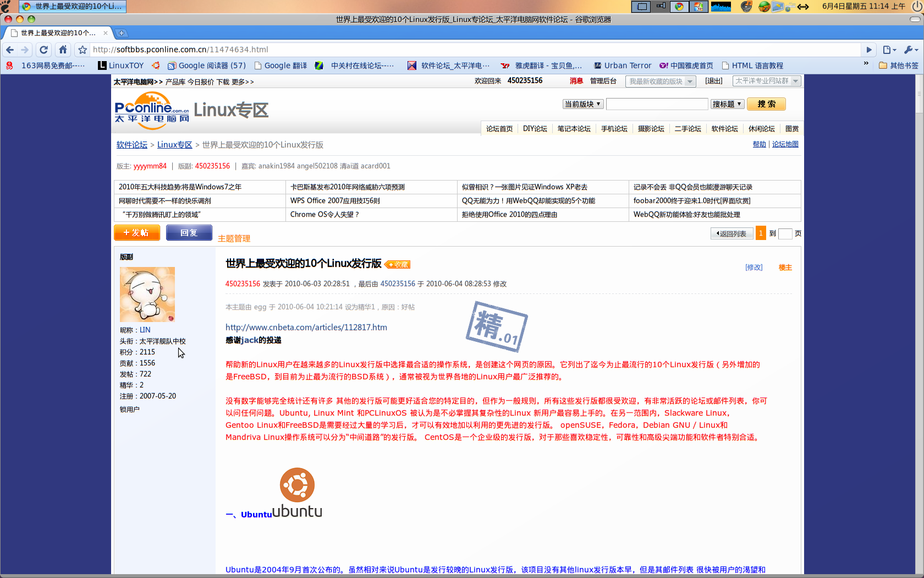Open the 中国雅虎首页 bookmark
This screenshot has height=578, width=924.
tap(686, 66)
